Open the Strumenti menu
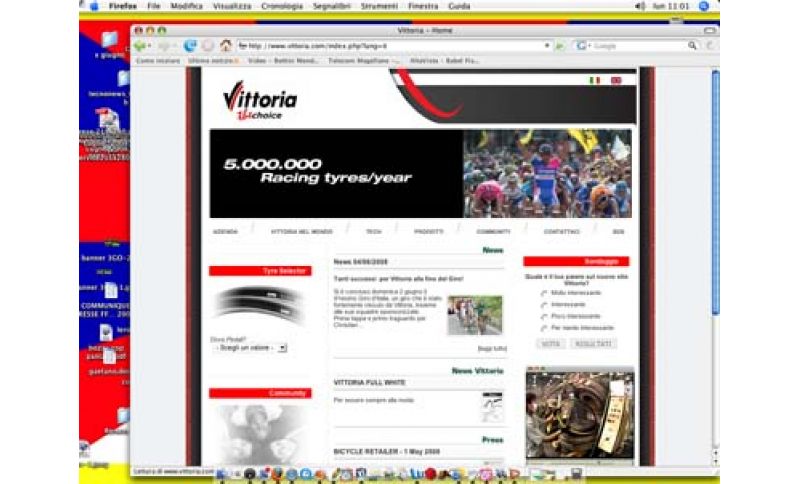800x484 pixels. click(379, 6)
